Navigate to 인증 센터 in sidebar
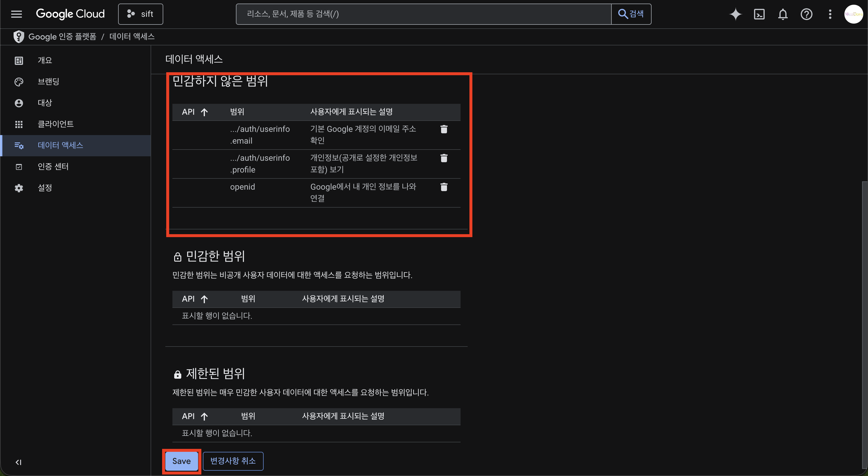The image size is (868, 476). (x=53, y=166)
